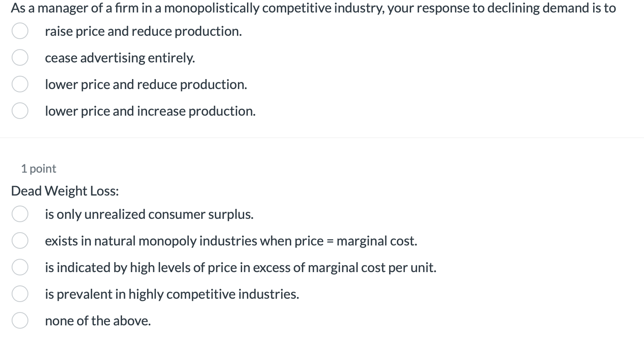The width and height of the screenshot is (644, 337).
Task: Pick 'is prevalent in highly competitive industries'
Action: 20,294
